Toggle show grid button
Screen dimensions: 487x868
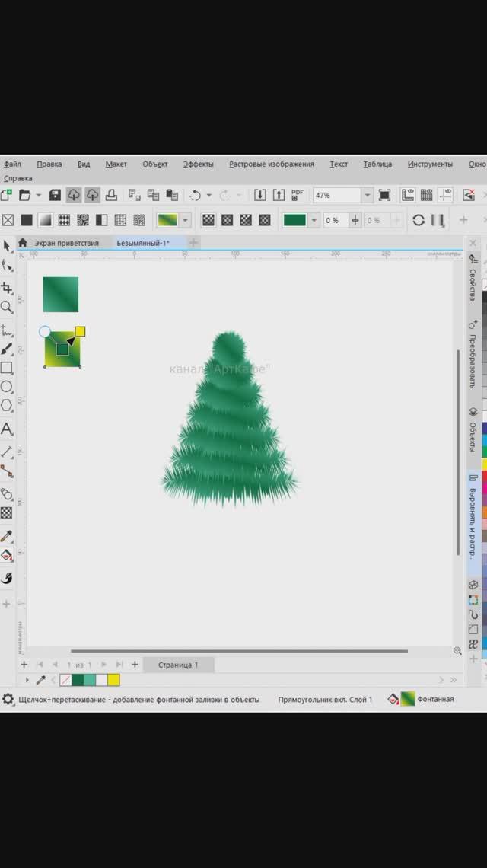point(427,195)
